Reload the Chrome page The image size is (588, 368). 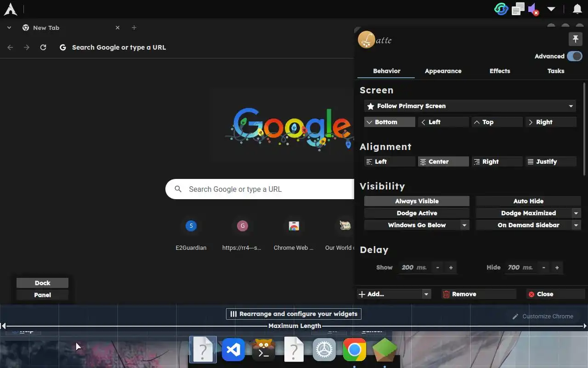pos(43,47)
